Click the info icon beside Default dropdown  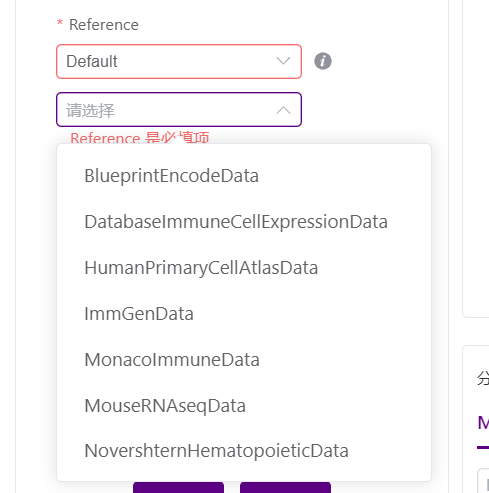(x=323, y=61)
